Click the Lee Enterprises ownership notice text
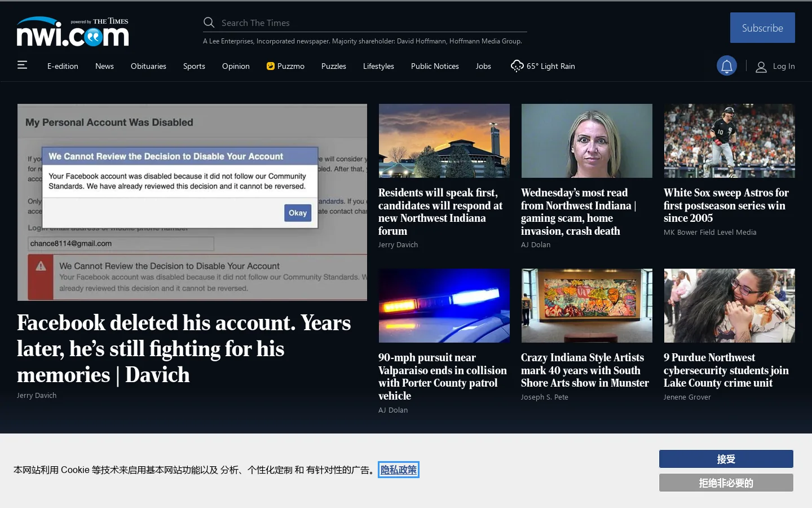Viewport: 812px width, 508px height. click(x=363, y=41)
